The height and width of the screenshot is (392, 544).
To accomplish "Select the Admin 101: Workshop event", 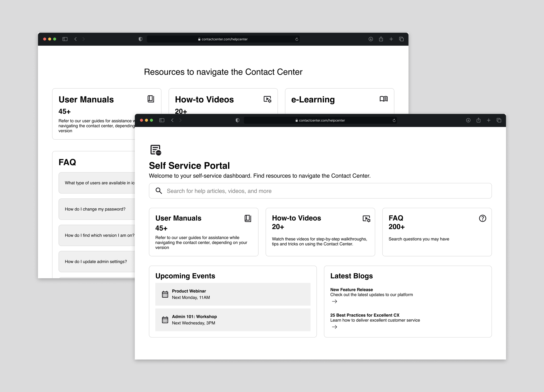I will [232, 320].
